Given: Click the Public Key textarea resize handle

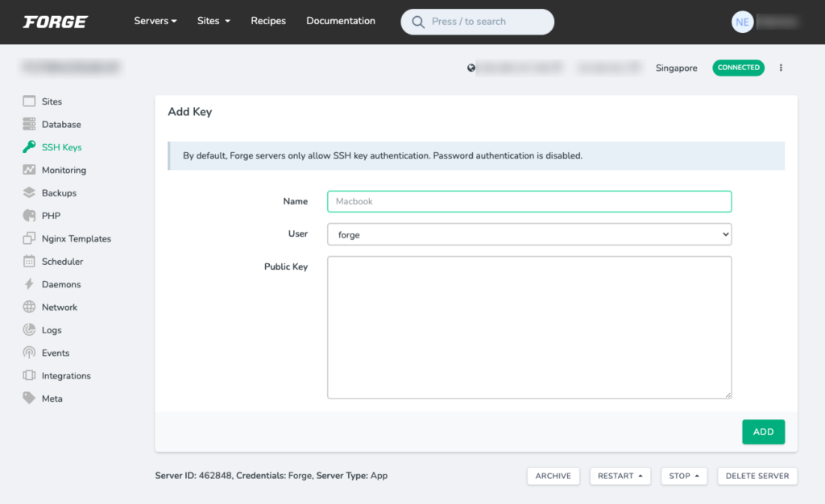Looking at the screenshot, I should pyautogui.click(x=728, y=395).
